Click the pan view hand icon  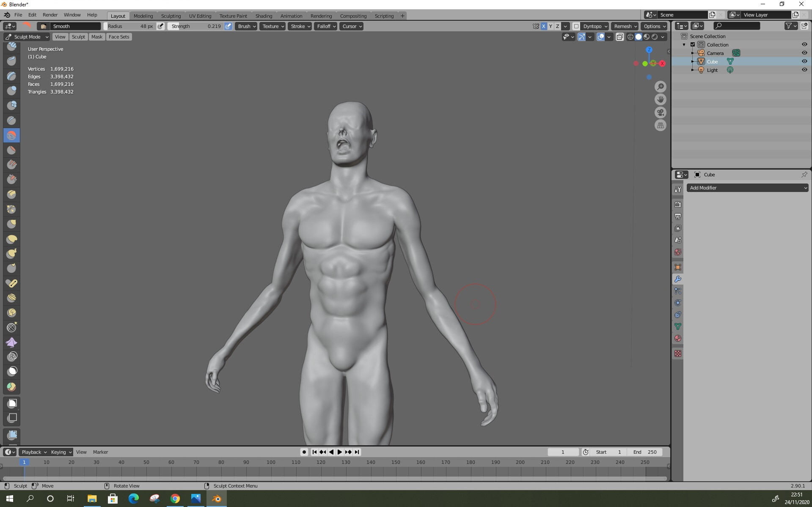pos(660,99)
